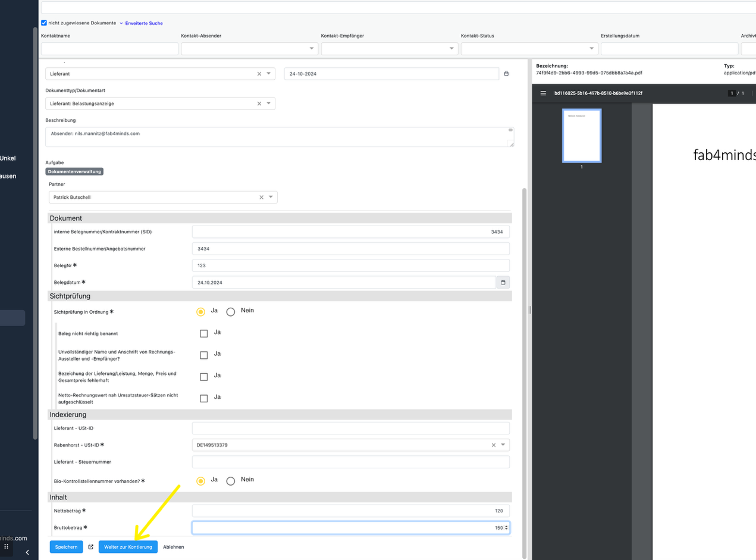Select Nein for Sichtprüfung in Ordnung
Screen dimensions: 756x560
click(x=231, y=312)
